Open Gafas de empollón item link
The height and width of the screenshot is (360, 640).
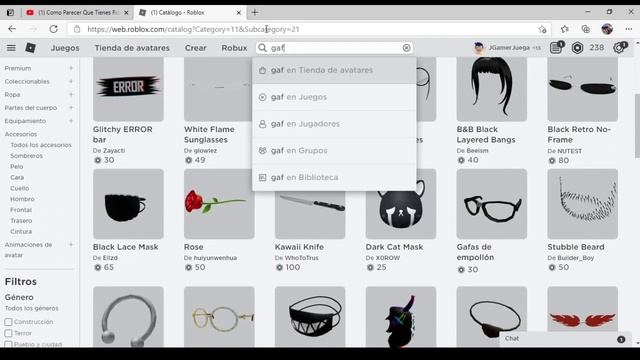[476, 252]
